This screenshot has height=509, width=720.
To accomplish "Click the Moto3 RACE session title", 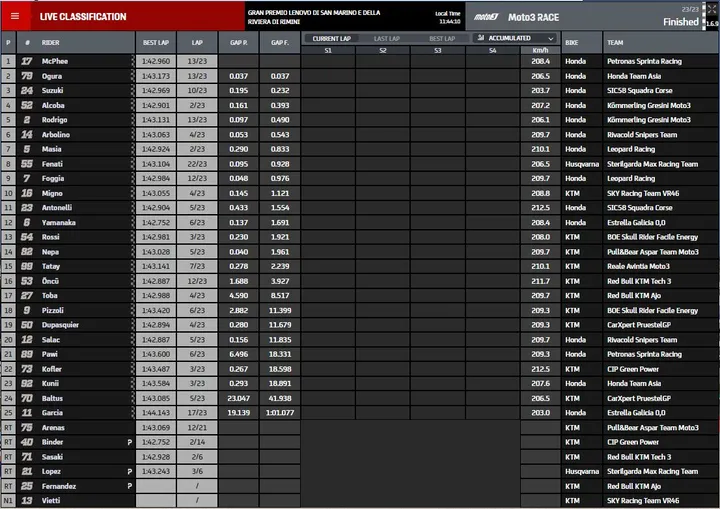I will (533, 17).
